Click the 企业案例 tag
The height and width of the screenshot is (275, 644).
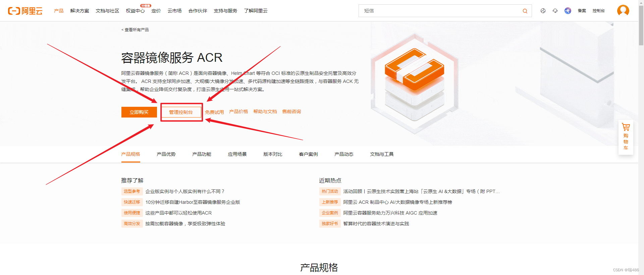[330, 213]
